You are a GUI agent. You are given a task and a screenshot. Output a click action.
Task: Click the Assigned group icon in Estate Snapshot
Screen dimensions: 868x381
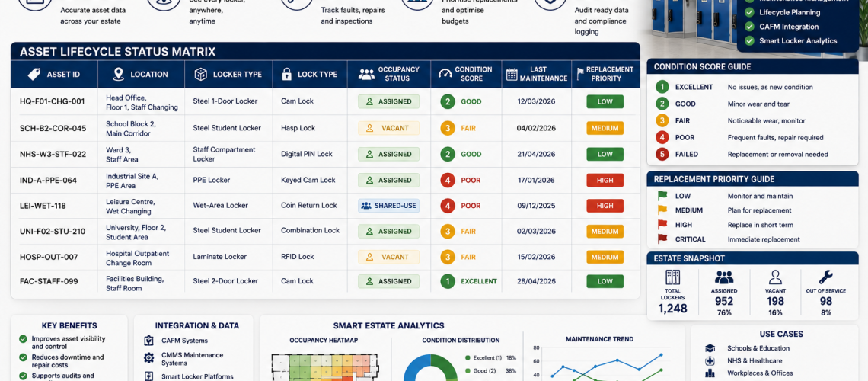[724, 277]
